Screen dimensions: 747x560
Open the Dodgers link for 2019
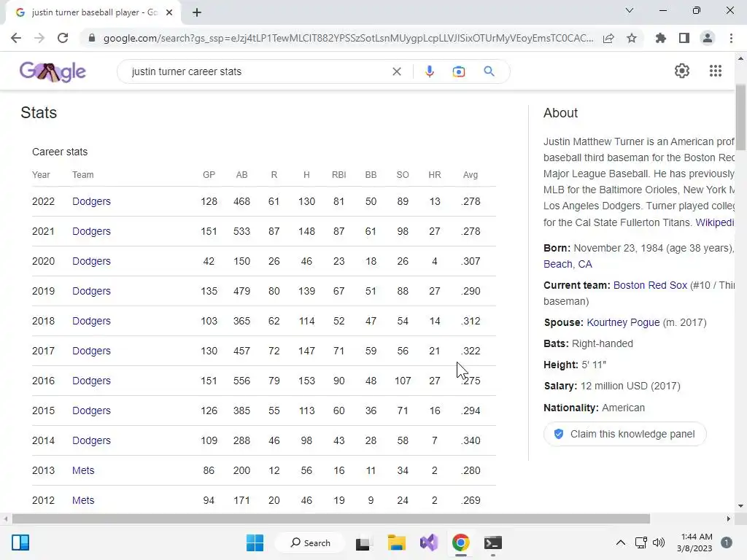[x=91, y=291]
